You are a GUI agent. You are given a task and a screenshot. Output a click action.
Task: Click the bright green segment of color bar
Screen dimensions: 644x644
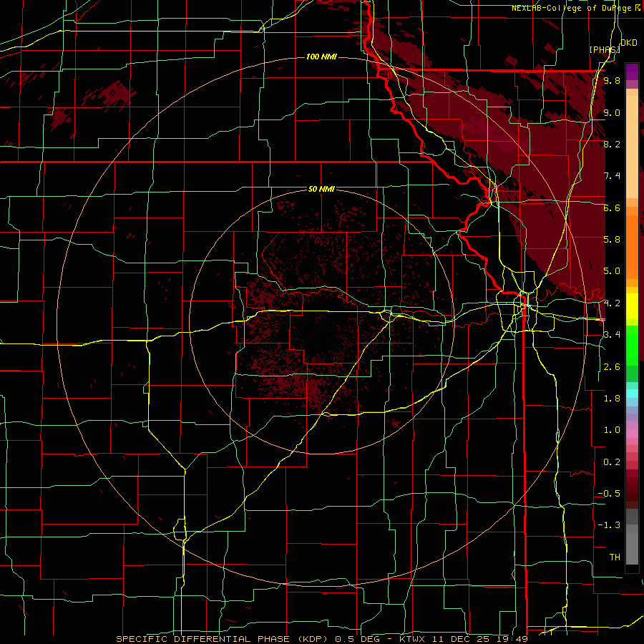[632, 345]
